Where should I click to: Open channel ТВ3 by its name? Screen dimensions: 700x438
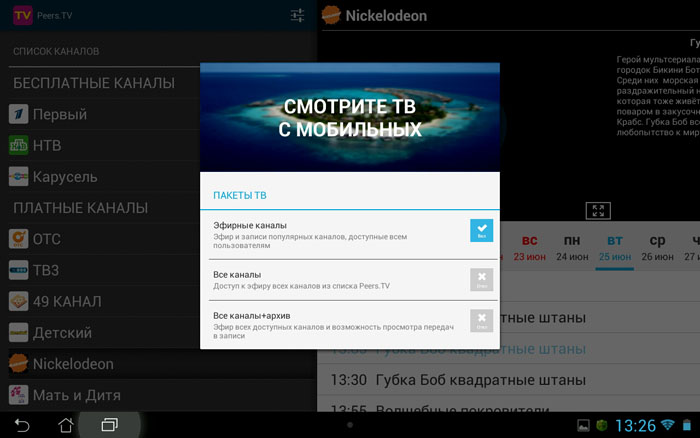pyautogui.click(x=46, y=270)
